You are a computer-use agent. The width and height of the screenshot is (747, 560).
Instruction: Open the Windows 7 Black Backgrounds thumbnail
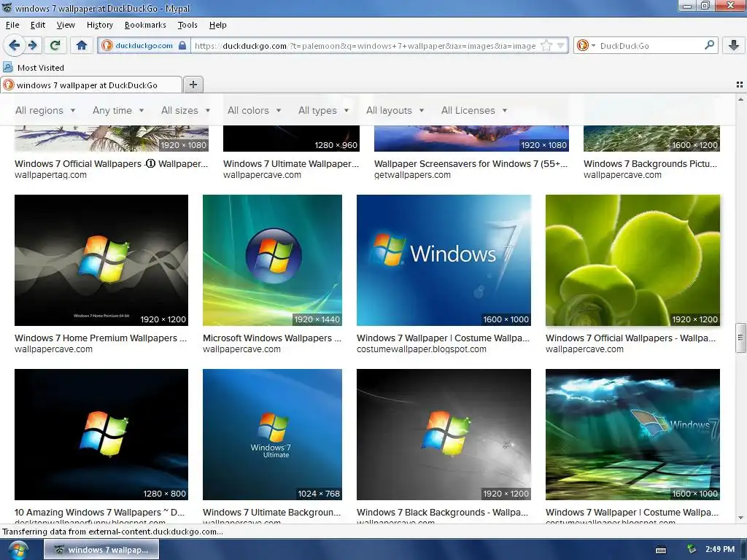coord(444,435)
